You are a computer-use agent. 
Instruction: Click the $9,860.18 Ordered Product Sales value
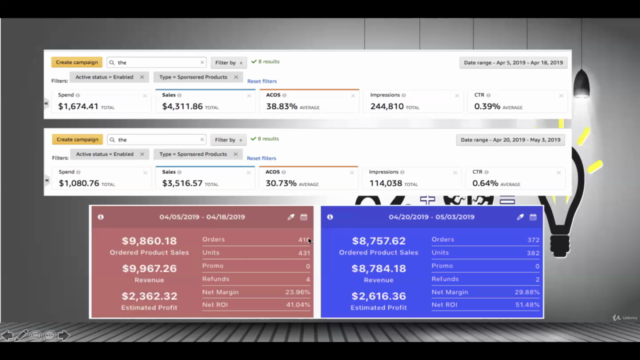pyautogui.click(x=149, y=241)
